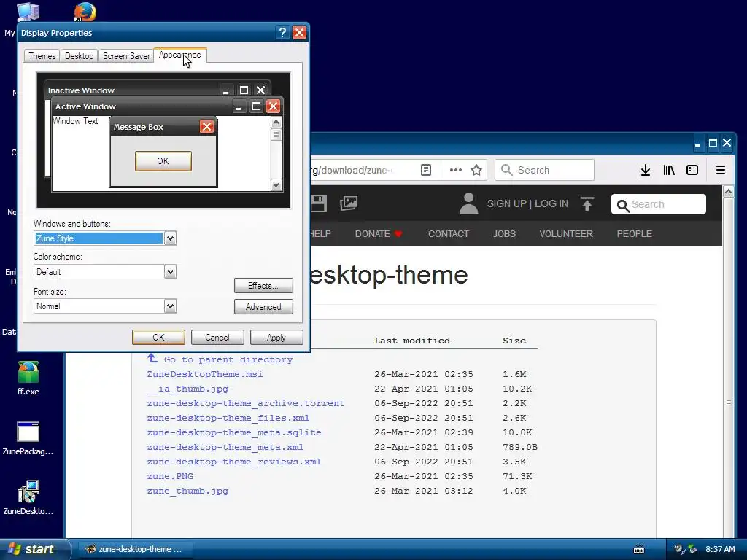Open the Firefox desktop shortcut icon
This screenshot has height=560, width=747.
click(85, 12)
